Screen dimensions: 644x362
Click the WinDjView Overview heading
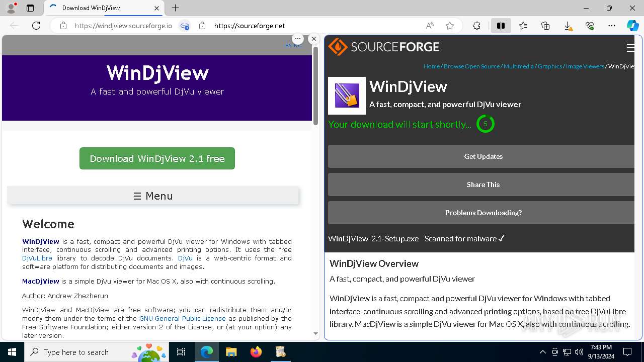[x=374, y=263]
